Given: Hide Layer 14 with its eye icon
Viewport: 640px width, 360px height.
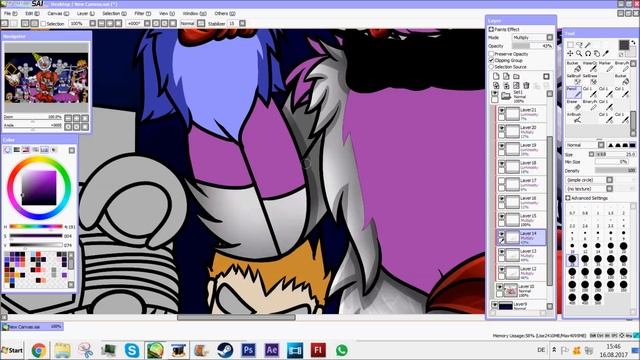Looking at the screenshot, I should click(x=501, y=234).
